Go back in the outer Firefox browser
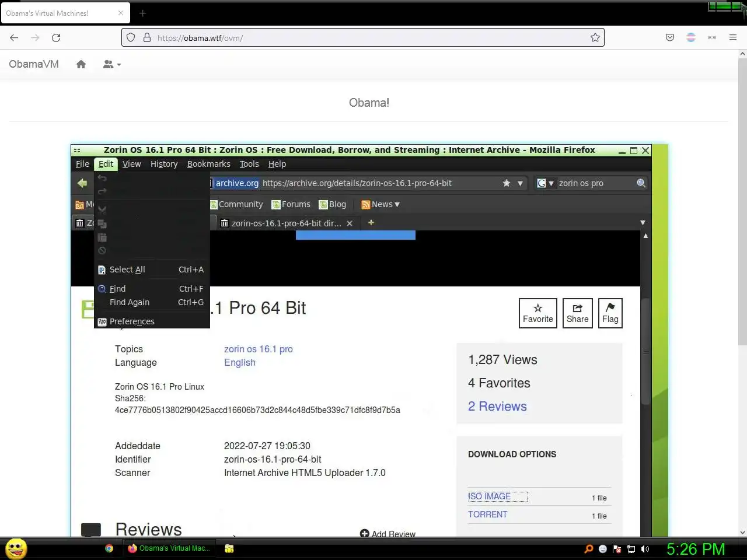The height and width of the screenshot is (560, 747). point(14,37)
